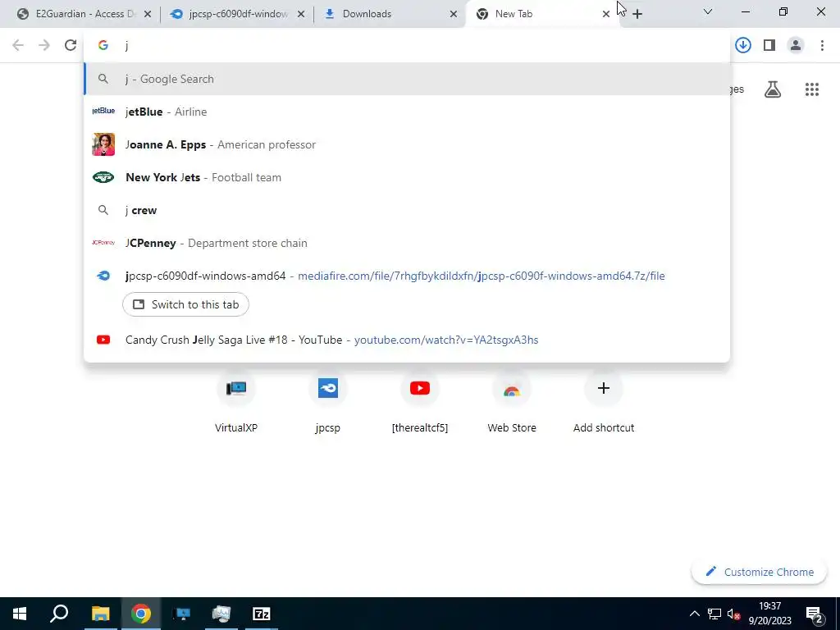
Task: Open the mediafire jpcsp suggestion link
Action: 407,276
